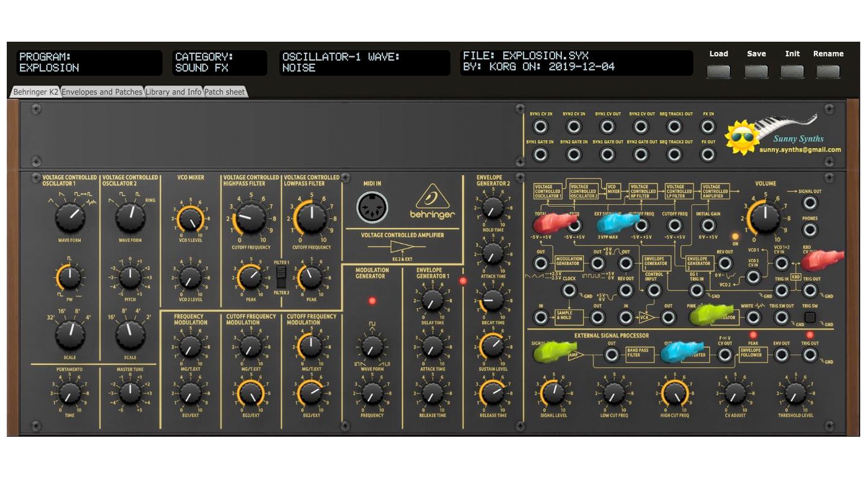
Task: Click the VCA OUT patch jack
Action: [x=668, y=318]
